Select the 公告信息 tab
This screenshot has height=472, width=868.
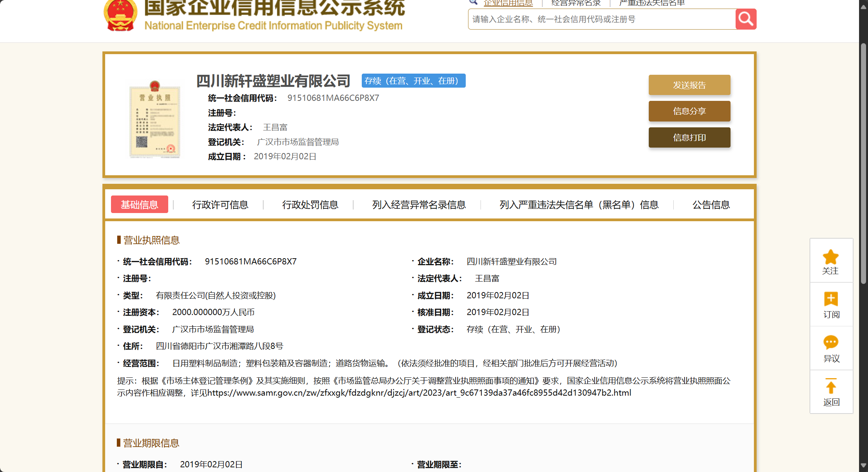(x=711, y=205)
